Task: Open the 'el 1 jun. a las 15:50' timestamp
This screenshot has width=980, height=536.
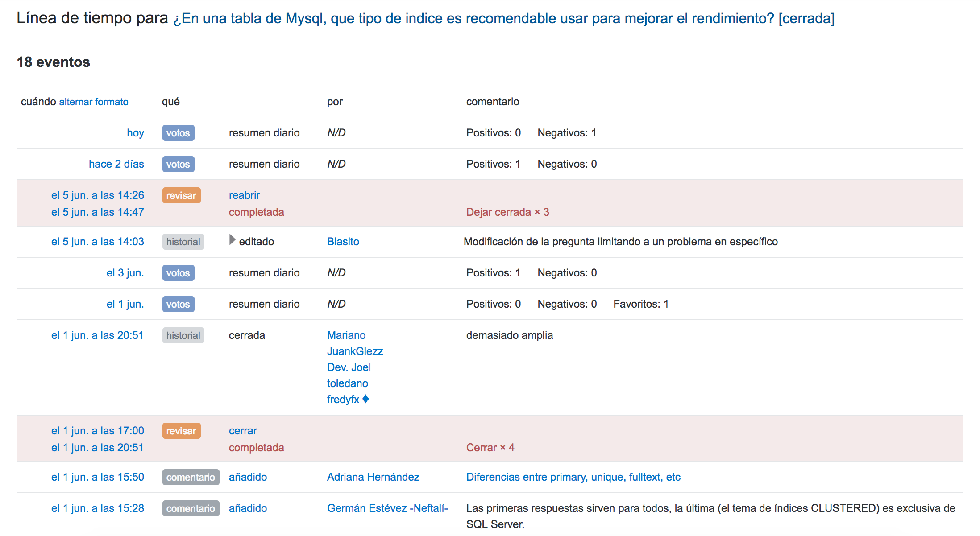Action: point(98,477)
